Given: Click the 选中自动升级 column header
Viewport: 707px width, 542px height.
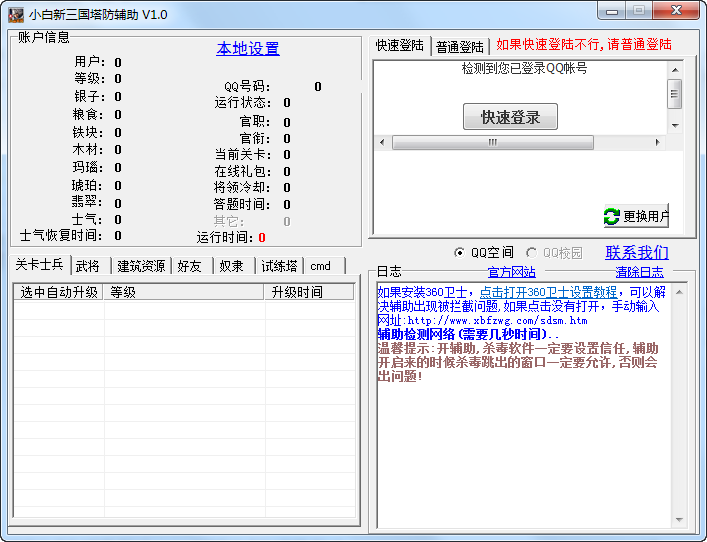Looking at the screenshot, I should coord(59,292).
